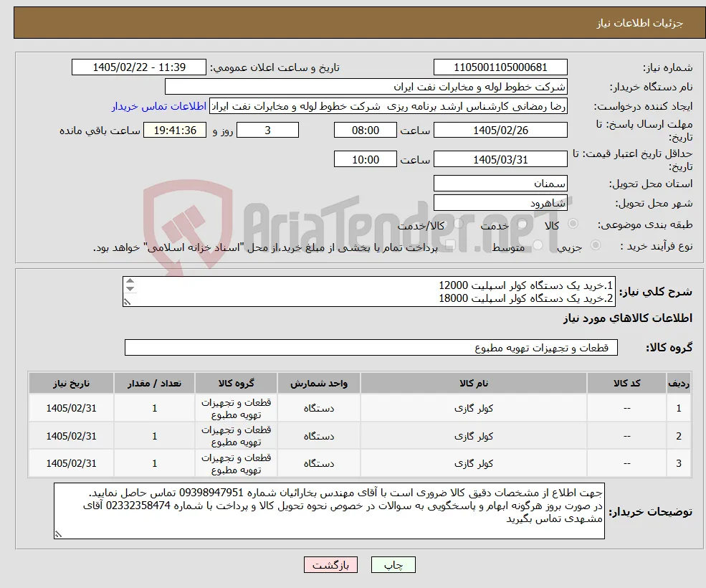Screen dimensions: 706x588
Task: Click resize handle of buyer notes textarea
Action: (x=58, y=534)
